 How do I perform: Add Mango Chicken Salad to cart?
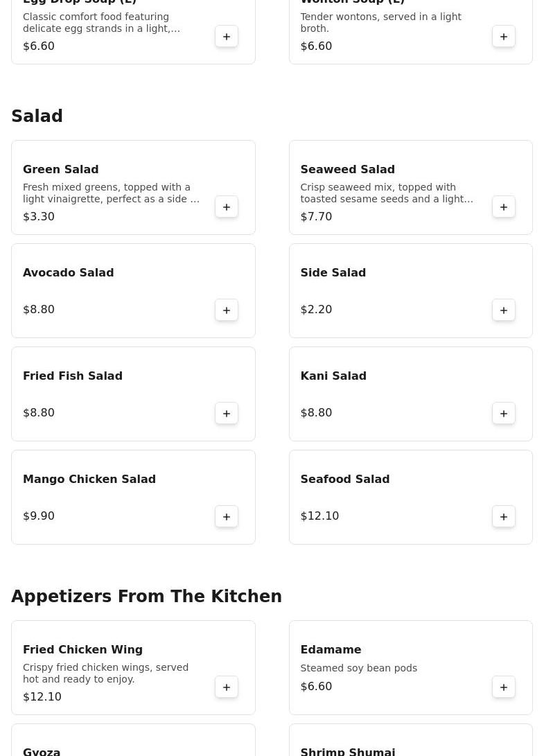pyautogui.click(x=226, y=516)
